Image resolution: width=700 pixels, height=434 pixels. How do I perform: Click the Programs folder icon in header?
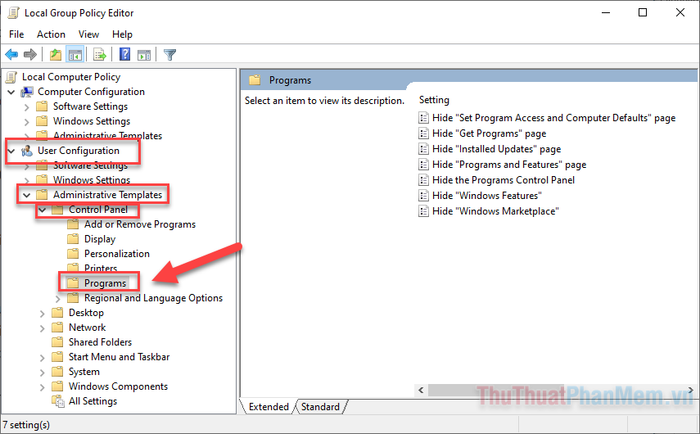coord(254,80)
